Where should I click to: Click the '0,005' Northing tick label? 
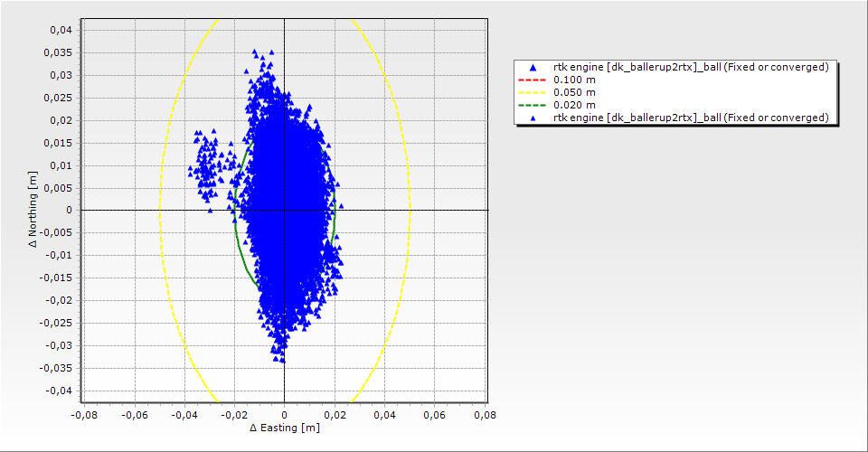(x=58, y=188)
